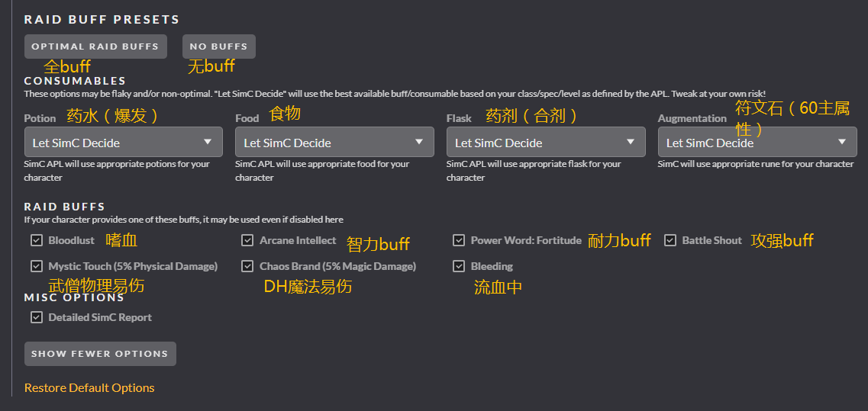Turn off Detailed SimC Report
This screenshot has width=868, height=411.
point(37,317)
